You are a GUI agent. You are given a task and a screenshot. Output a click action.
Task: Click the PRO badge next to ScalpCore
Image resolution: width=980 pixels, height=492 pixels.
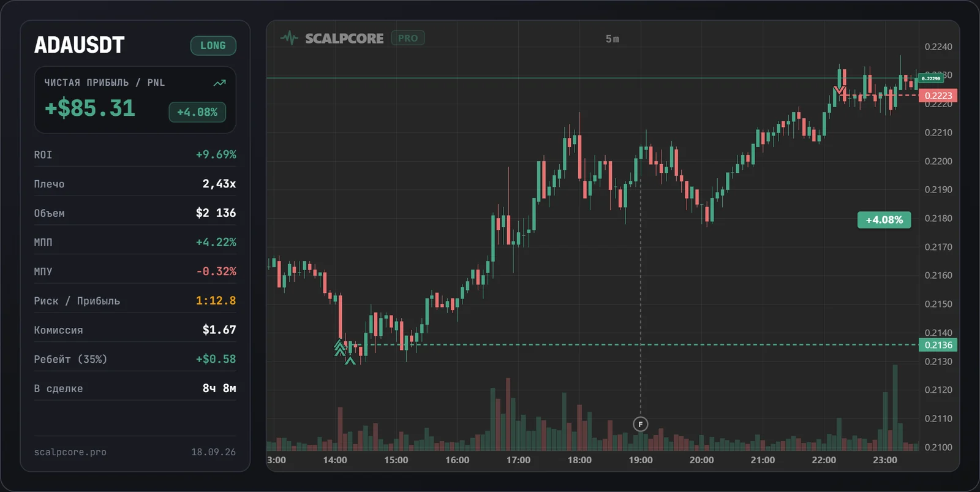[x=408, y=38]
